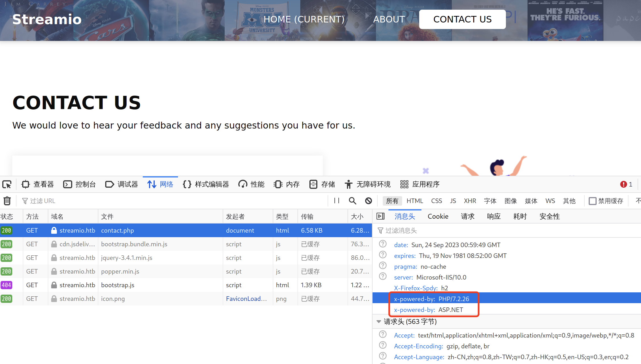The height and width of the screenshot is (364, 641).
Task: Open request blocking icon
Action: pyautogui.click(x=369, y=201)
